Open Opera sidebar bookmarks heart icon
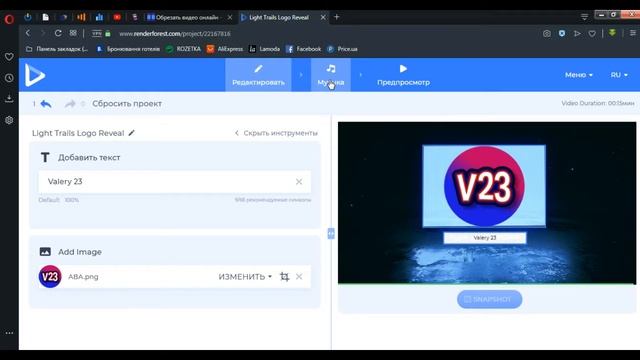 9,57
